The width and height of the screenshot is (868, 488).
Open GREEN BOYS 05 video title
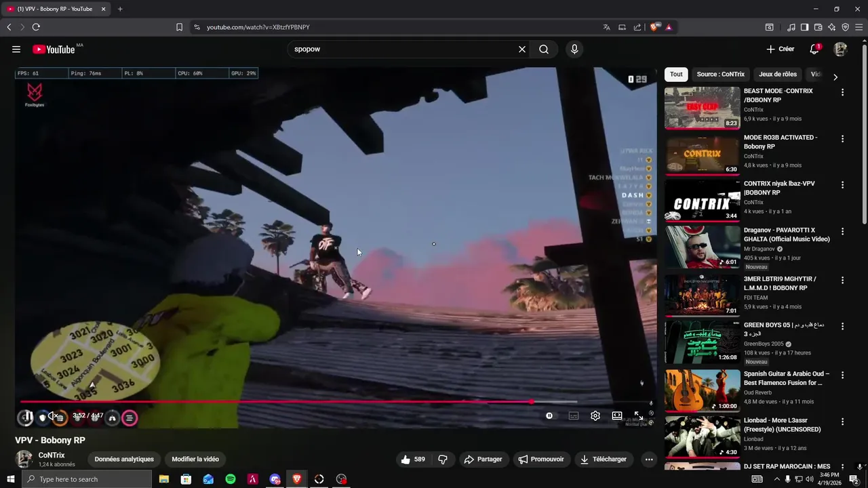tap(784, 329)
